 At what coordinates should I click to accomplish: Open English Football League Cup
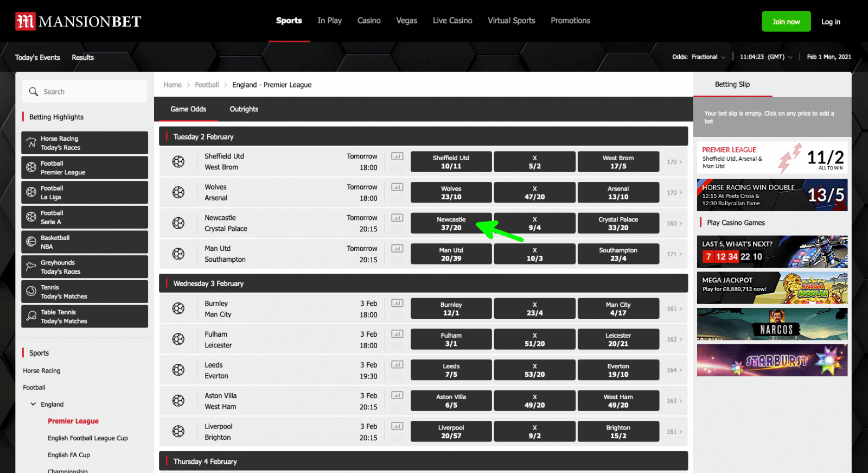(x=88, y=438)
